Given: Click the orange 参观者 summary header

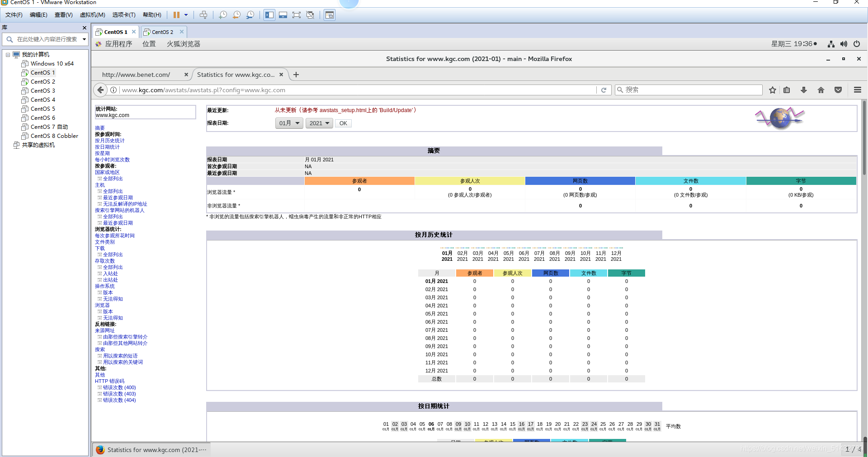Looking at the screenshot, I should click(359, 181).
